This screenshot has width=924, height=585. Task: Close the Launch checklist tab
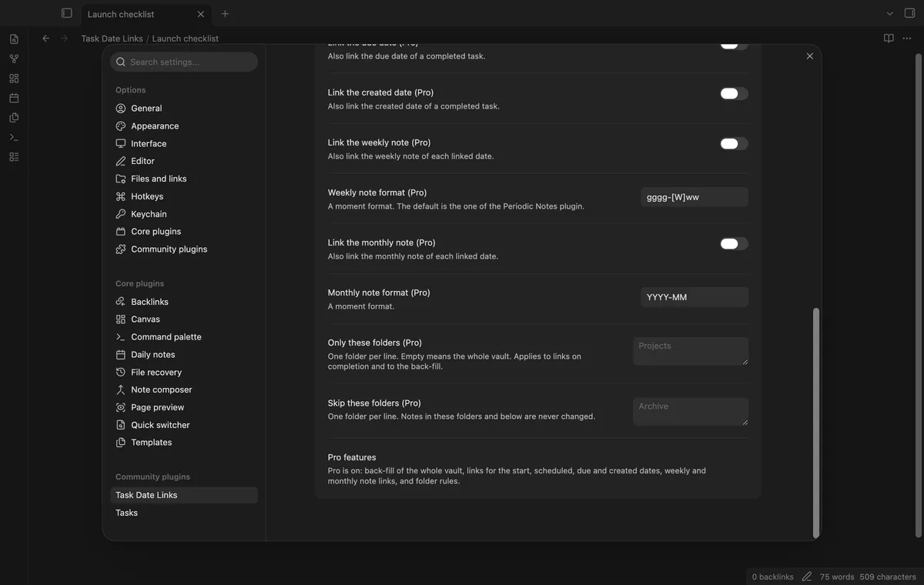point(201,14)
